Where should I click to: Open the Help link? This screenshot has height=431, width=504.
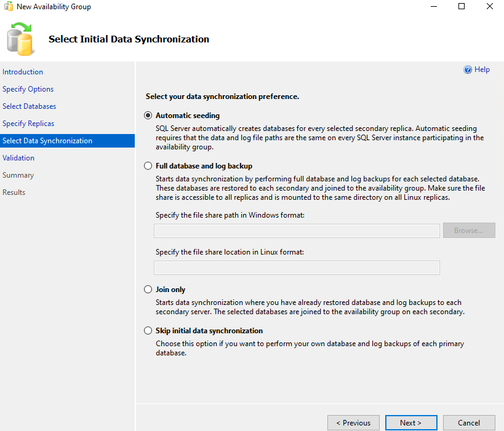[482, 70]
